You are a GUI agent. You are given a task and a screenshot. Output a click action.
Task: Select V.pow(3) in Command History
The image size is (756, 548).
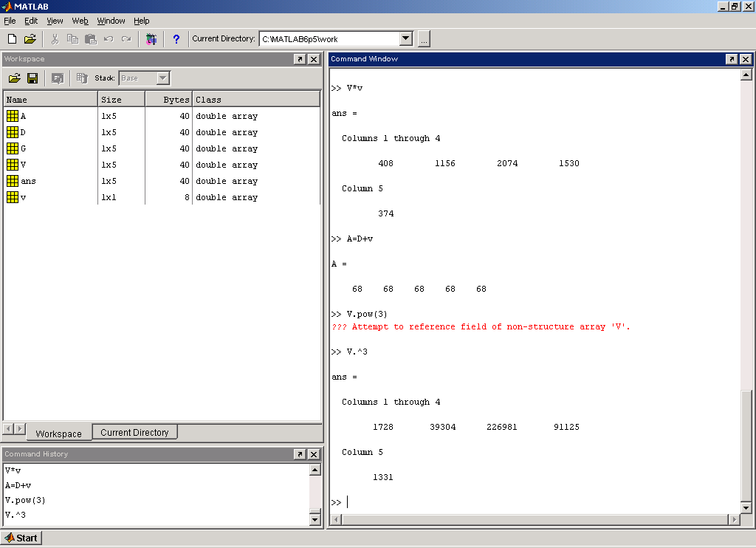coord(25,500)
